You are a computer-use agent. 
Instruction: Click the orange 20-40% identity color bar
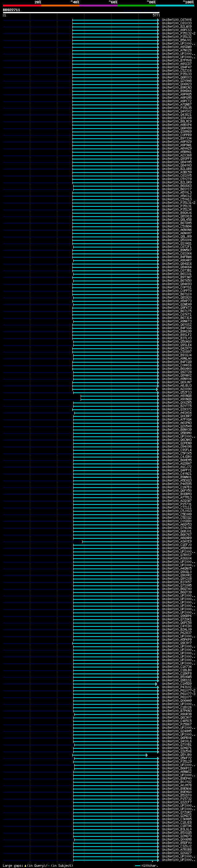point(60,6)
